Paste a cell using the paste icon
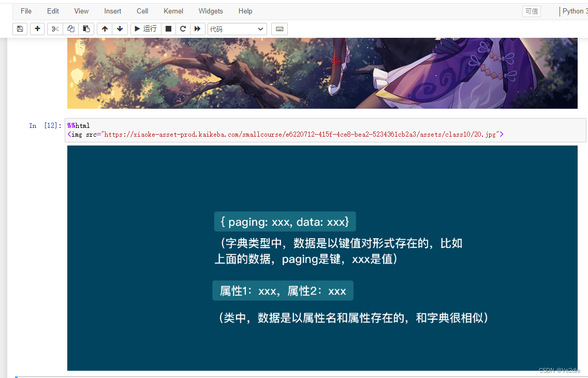Viewport: 588px width, 378px height. 86,28
